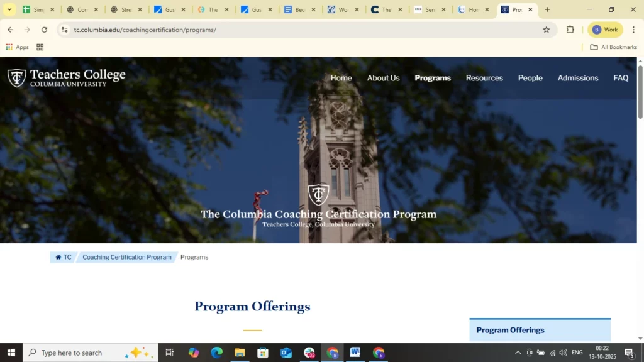Open the Apps shortcut on the bookmarks bar
This screenshot has width=644, height=362.
click(19, 47)
